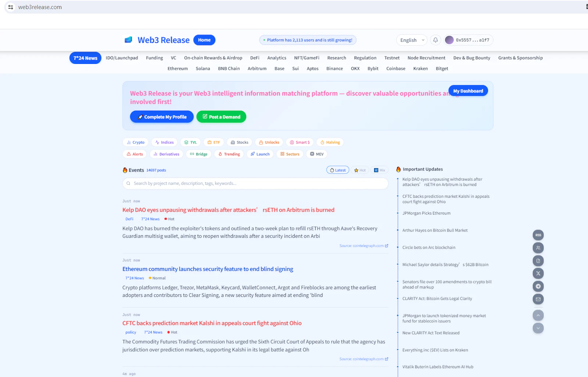Click the wallet avatar circle
The image size is (588, 377).
(x=449, y=40)
